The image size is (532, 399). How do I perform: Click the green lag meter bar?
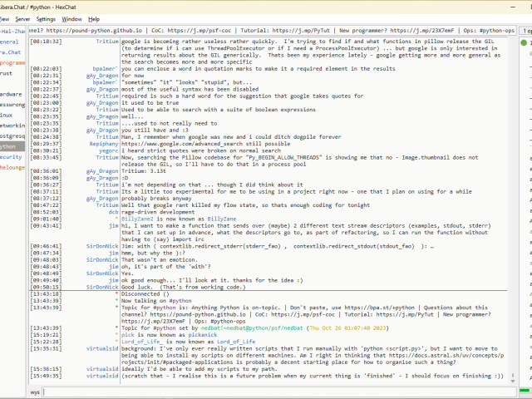pyautogui.click(x=526, y=390)
